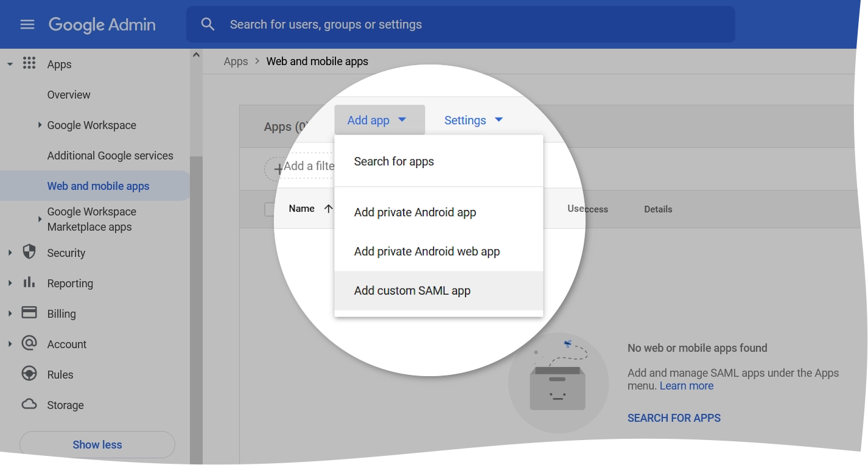Click the SEARCH FOR APPS link

point(674,418)
